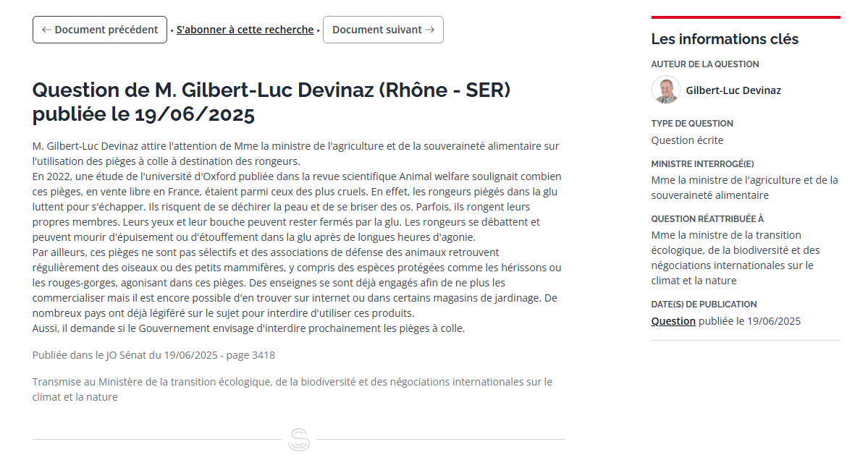
Task: Go to the Document précédent
Action: coord(100,30)
